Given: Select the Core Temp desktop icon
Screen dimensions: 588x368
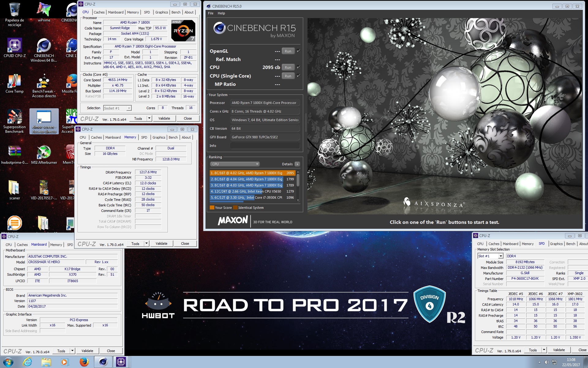Looking at the screenshot, I should (14, 83).
